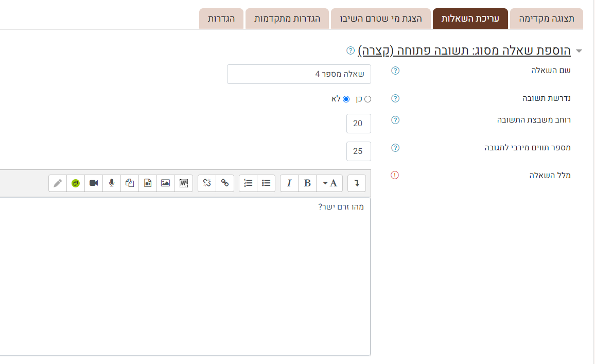
Task: Switch to the תצוגה מקדימה tab
Action: [547, 19]
